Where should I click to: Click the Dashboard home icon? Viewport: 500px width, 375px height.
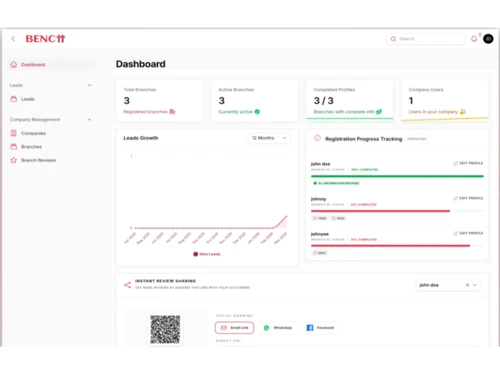point(13,65)
